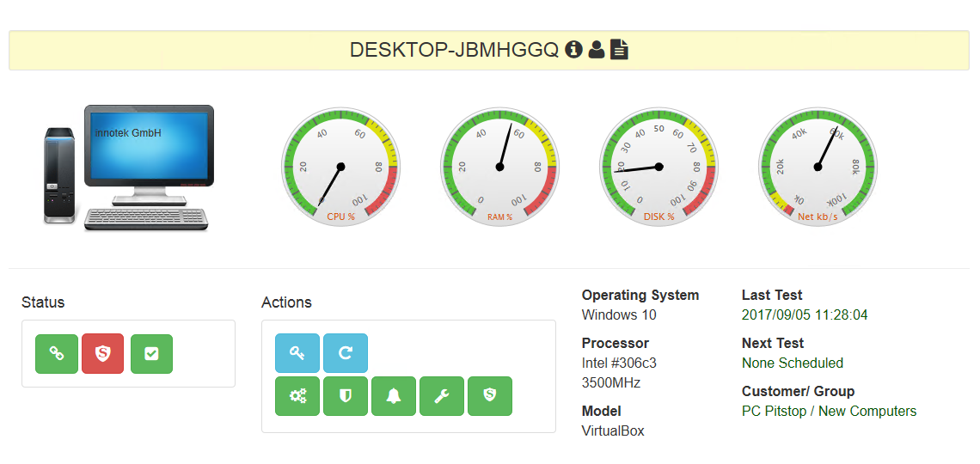Viewport: 980px width, 464px height.
Task: Open the user profile icon in header
Action: click(597, 50)
